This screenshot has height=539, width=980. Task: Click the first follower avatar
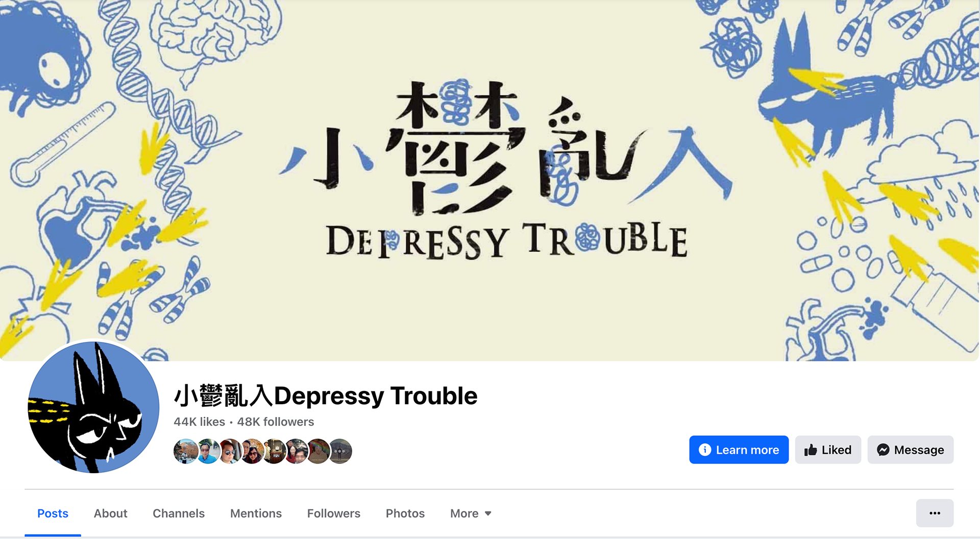tap(186, 451)
